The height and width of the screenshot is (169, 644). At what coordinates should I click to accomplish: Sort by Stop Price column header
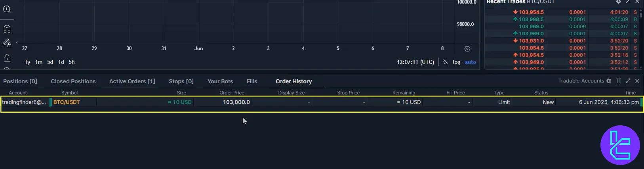click(x=349, y=93)
